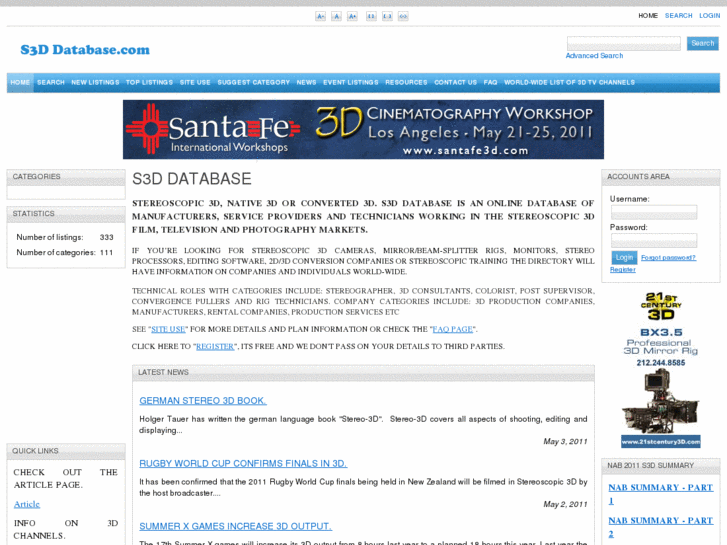The width and height of the screenshot is (727, 545).
Task: Open NEWS menu item
Action: click(306, 83)
